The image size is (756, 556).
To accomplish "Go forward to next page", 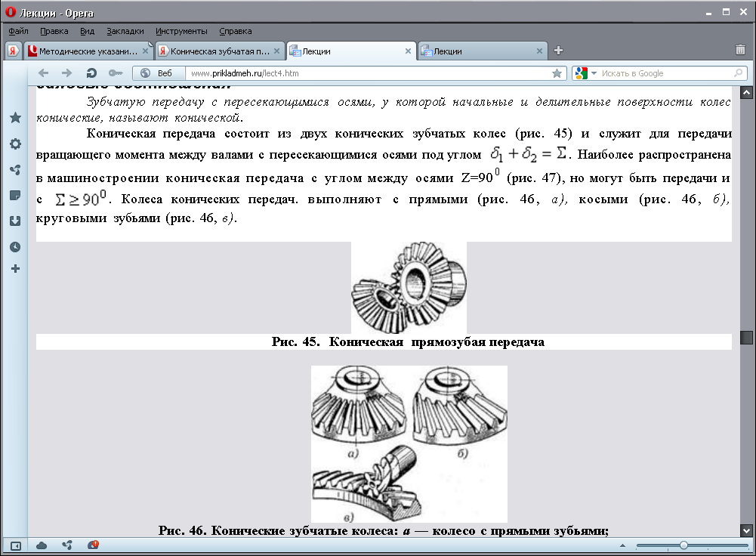I will [x=66, y=73].
